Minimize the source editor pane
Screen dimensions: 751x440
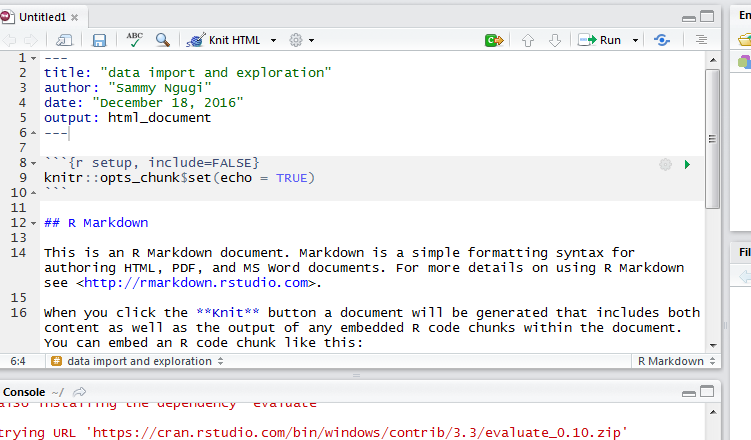[689, 18]
